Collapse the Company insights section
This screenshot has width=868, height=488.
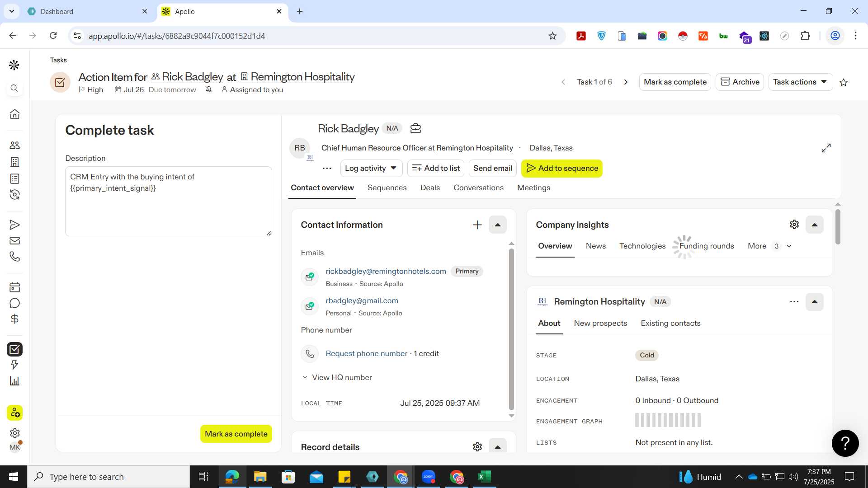tap(814, 225)
